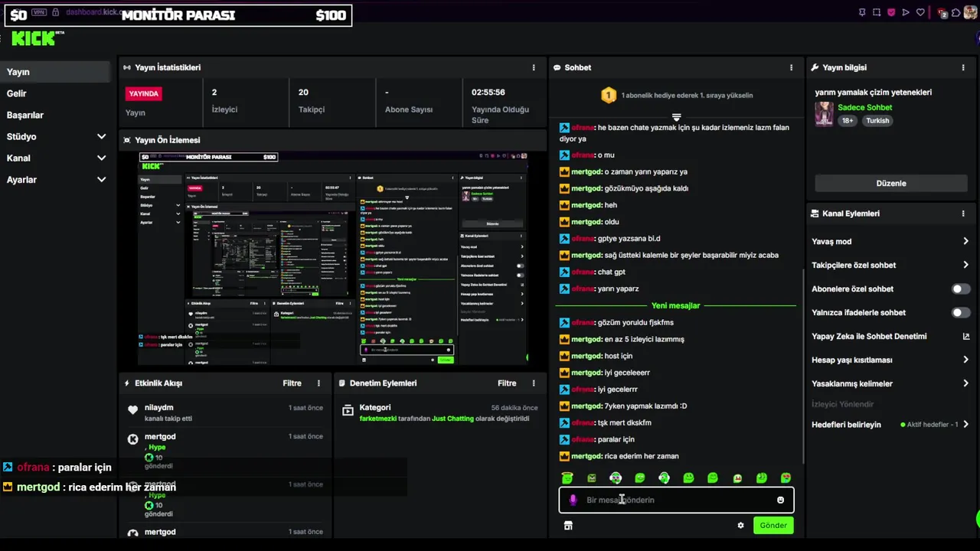This screenshot has height=551, width=980.
Task: Click the Kick logo
Action: [x=34, y=38]
